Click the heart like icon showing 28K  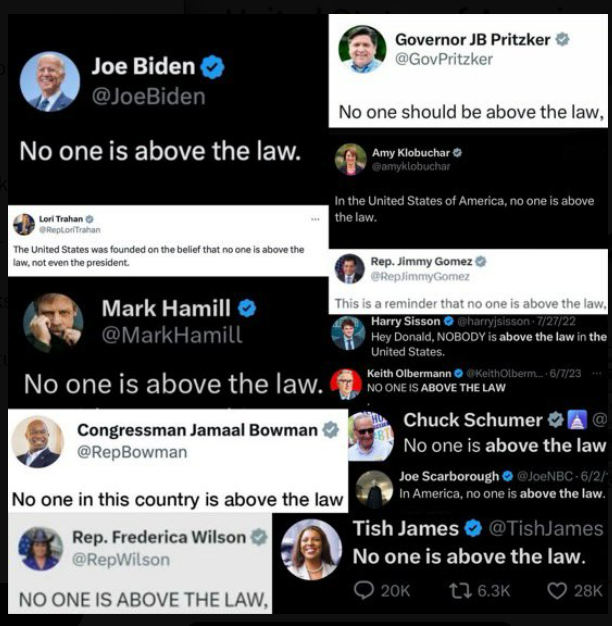557,590
